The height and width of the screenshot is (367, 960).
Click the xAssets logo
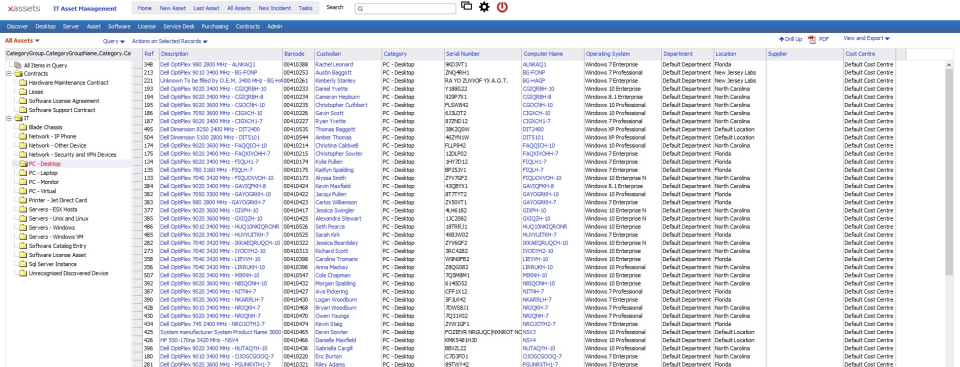coord(24,9)
